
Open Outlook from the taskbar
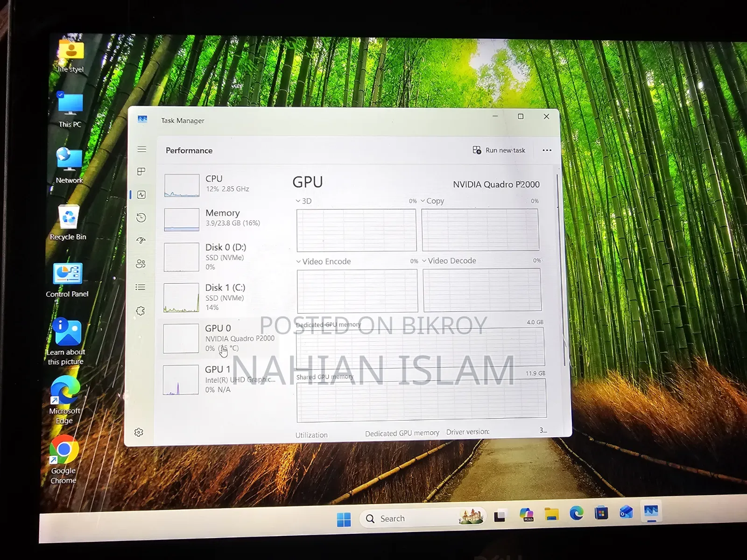(x=626, y=512)
